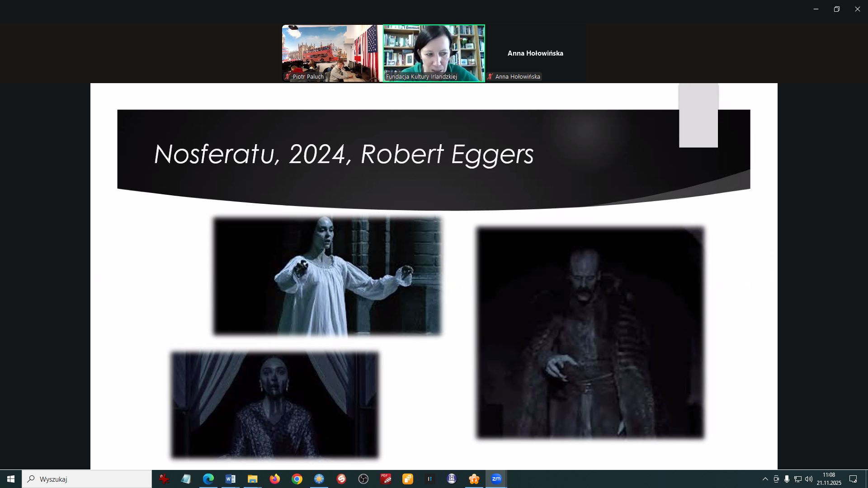Open Microsoft Edge from taskbar
Image resolution: width=868 pixels, height=488 pixels.
click(x=208, y=479)
